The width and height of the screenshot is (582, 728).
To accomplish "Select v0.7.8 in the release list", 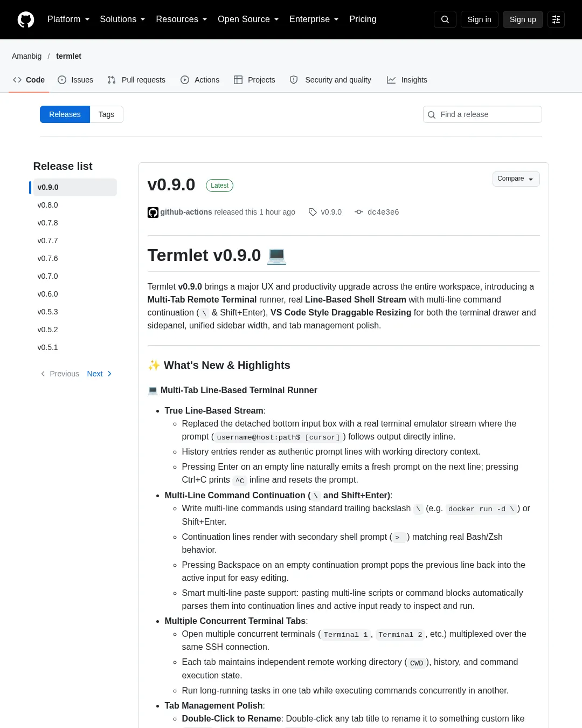I will click(x=75, y=223).
